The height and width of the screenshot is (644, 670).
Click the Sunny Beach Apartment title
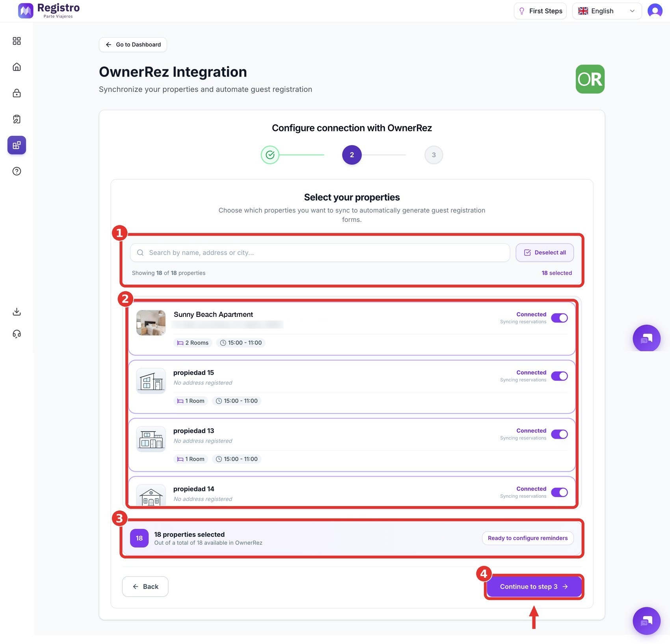coord(213,315)
